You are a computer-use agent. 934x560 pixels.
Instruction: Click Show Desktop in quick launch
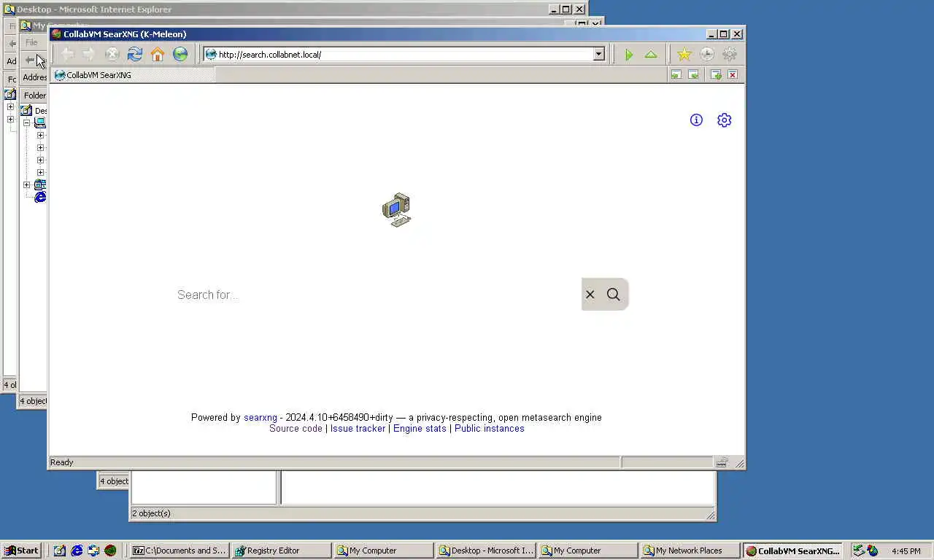point(60,551)
